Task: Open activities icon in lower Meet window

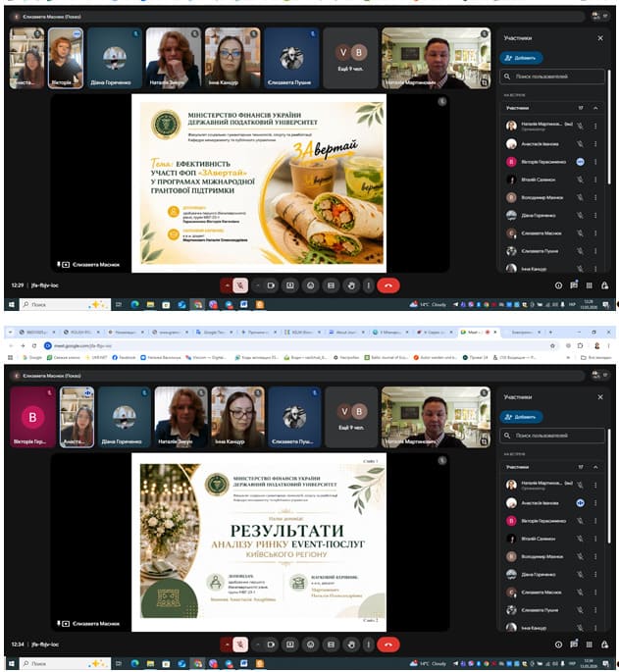Action: coord(590,645)
